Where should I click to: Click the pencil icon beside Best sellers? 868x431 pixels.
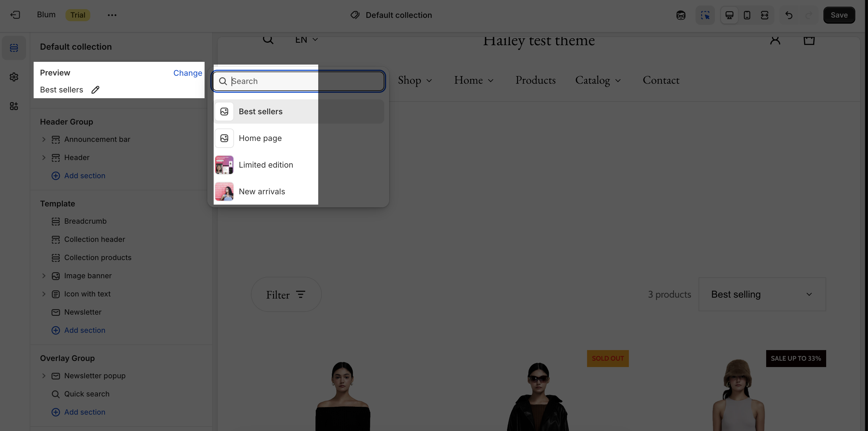[95, 90]
